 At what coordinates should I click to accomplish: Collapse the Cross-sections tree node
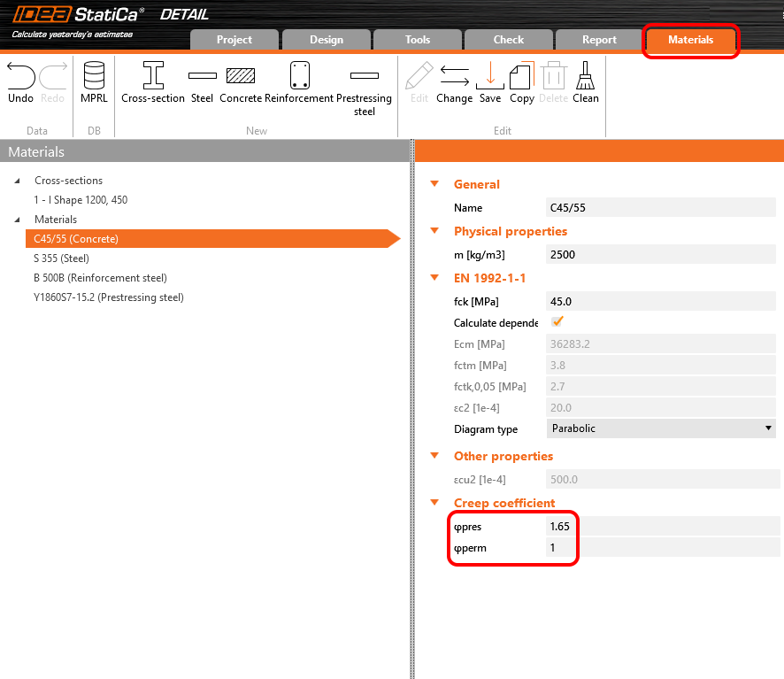18,181
